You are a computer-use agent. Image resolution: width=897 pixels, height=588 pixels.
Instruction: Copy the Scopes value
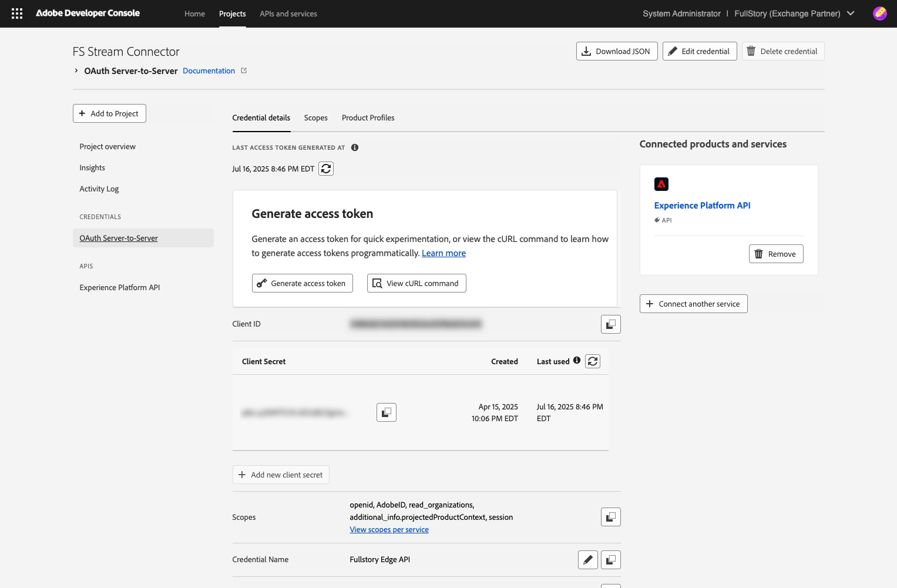611,517
